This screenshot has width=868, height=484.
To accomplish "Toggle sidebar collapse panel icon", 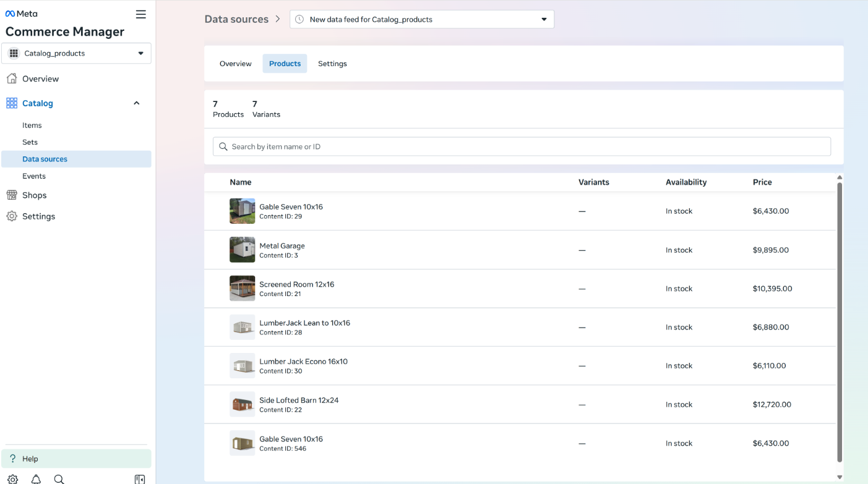I will tap(140, 479).
